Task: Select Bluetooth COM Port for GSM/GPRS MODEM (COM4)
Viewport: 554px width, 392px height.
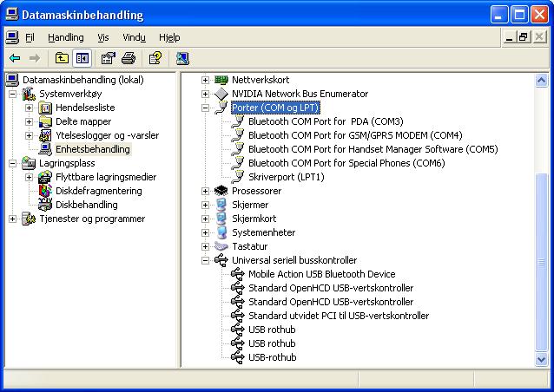Action: 355,135
